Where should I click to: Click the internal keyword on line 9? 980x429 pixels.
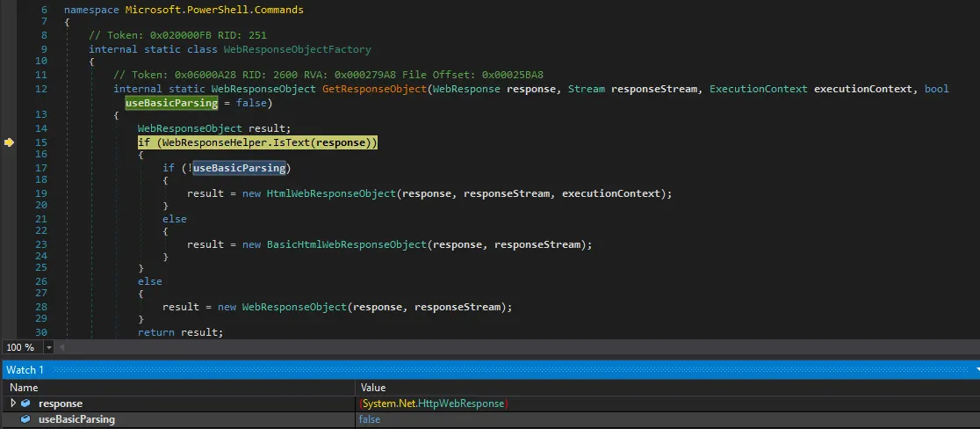(113, 49)
